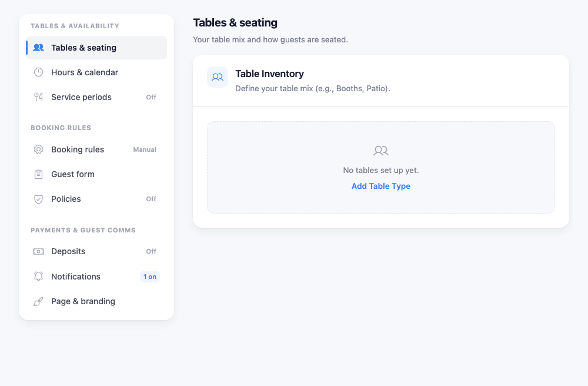The width and height of the screenshot is (588, 386).
Task: Click the 'Off' status beside Service periods
Action: coord(151,97)
